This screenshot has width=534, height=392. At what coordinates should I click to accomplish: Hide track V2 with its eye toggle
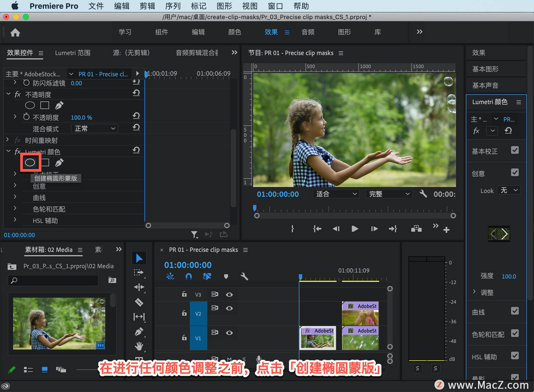pyautogui.click(x=229, y=308)
